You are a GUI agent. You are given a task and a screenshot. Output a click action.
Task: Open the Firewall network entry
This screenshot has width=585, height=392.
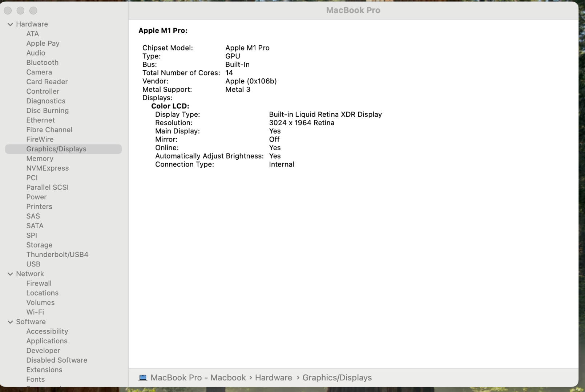(x=39, y=283)
